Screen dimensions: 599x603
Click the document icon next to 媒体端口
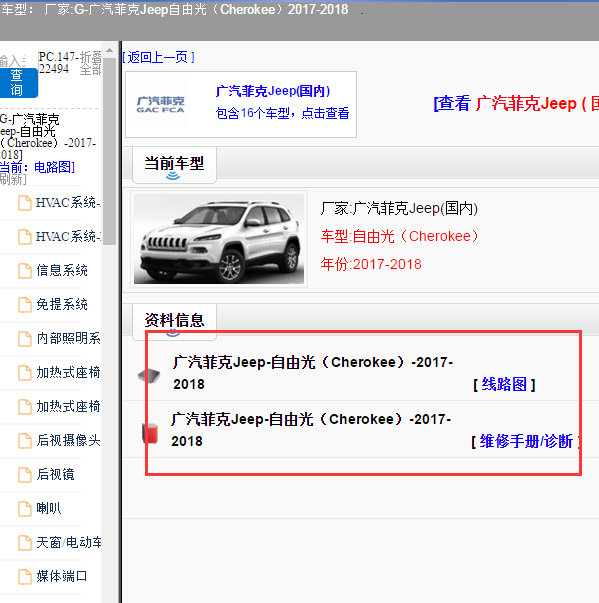pyautogui.click(x=25, y=576)
